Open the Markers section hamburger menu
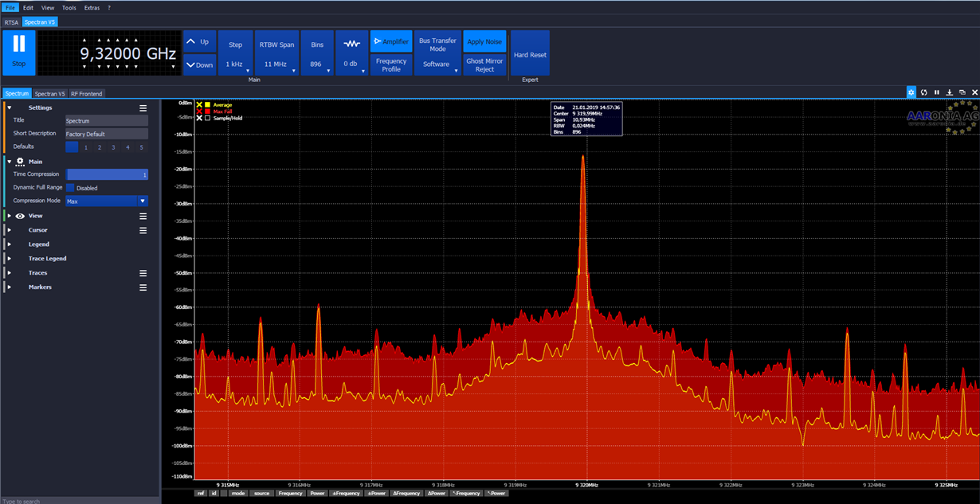Screen dimensions: 980x504 pyautogui.click(x=143, y=287)
